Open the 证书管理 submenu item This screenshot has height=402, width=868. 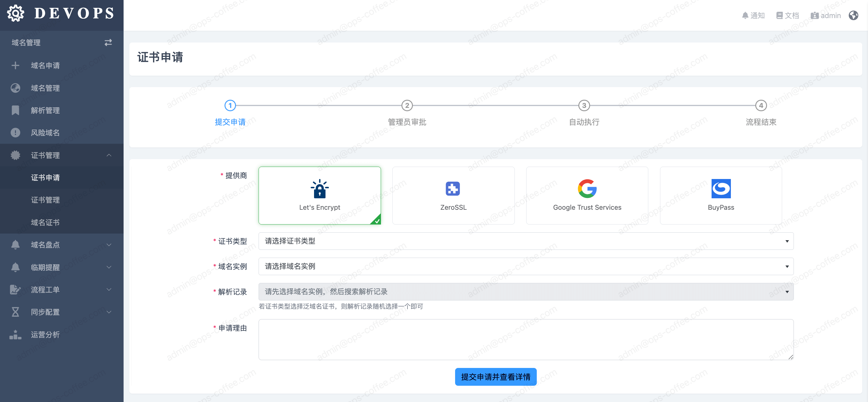point(45,200)
